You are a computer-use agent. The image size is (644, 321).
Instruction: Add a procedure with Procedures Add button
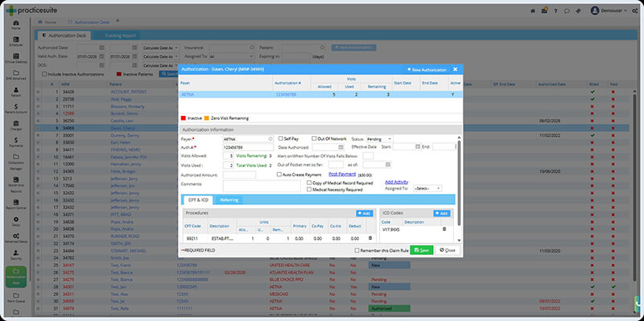pyautogui.click(x=365, y=213)
